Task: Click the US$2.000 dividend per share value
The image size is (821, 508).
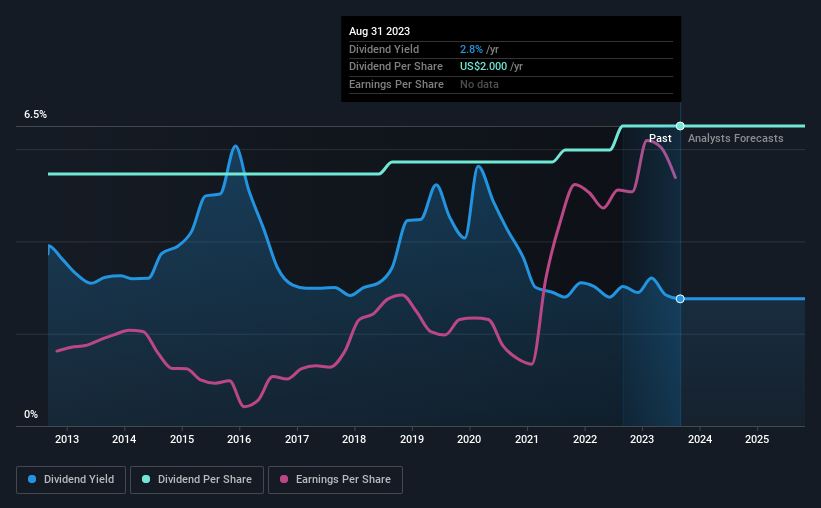Action: (483, 67)
